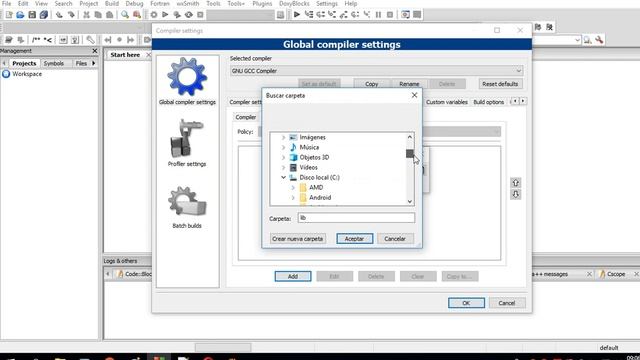Click the Reset defaults button
Viewport: 640px width, 360px height.
(500, 84)
